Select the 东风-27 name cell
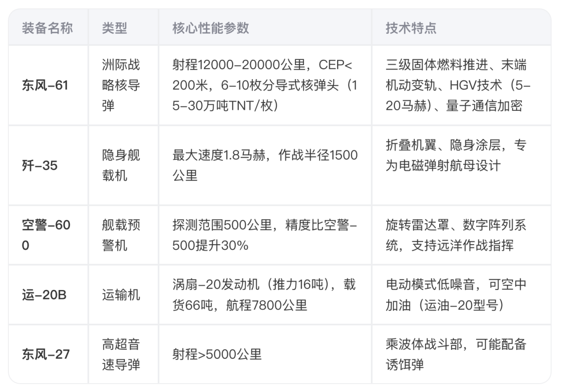This screenshot has width=562, height=392. (x=48, y=355)
